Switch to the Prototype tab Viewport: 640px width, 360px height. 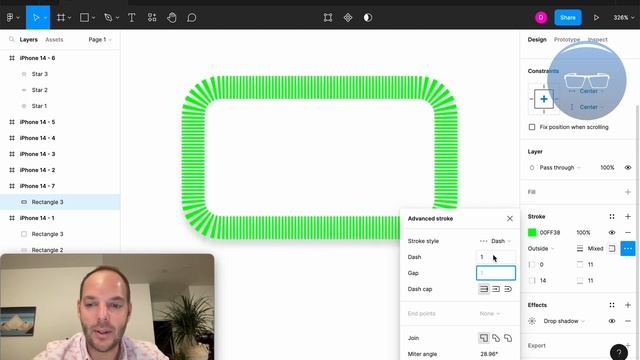click(x=567, y=40)
